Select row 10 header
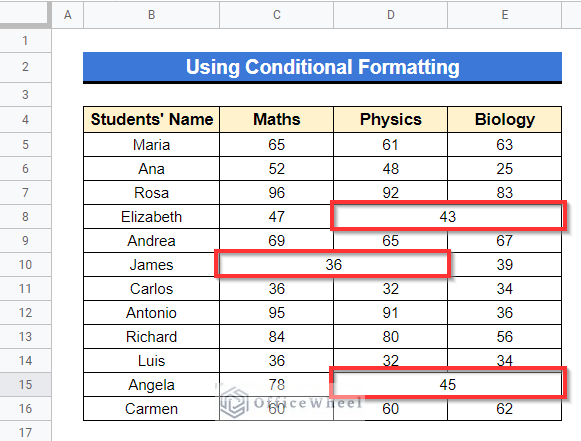This screenshot has width=581, height=441. (25, 265)
